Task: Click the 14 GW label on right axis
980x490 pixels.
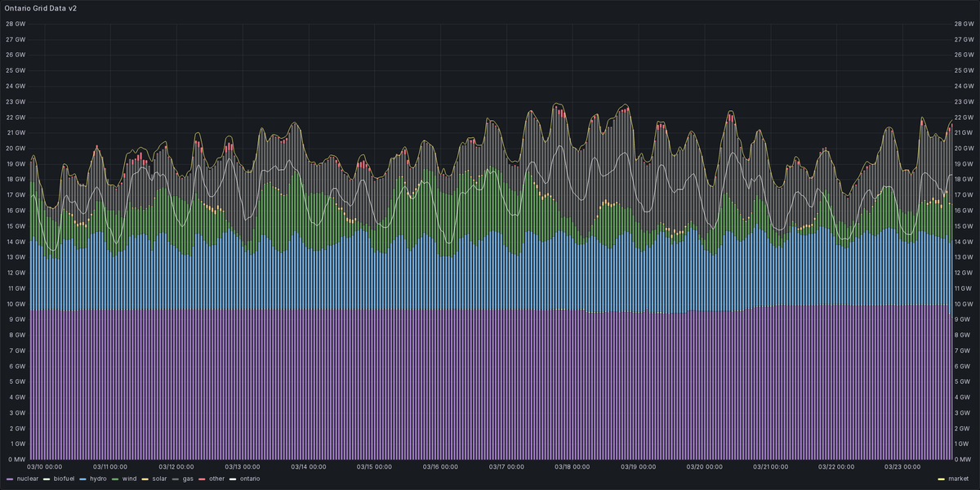Action: point(963,242)
